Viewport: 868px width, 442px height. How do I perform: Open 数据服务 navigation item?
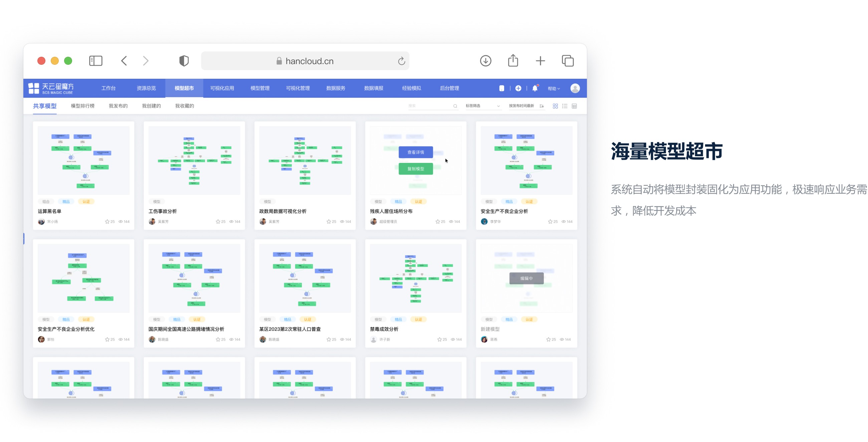pyautogui.click(x=336, y=88)
